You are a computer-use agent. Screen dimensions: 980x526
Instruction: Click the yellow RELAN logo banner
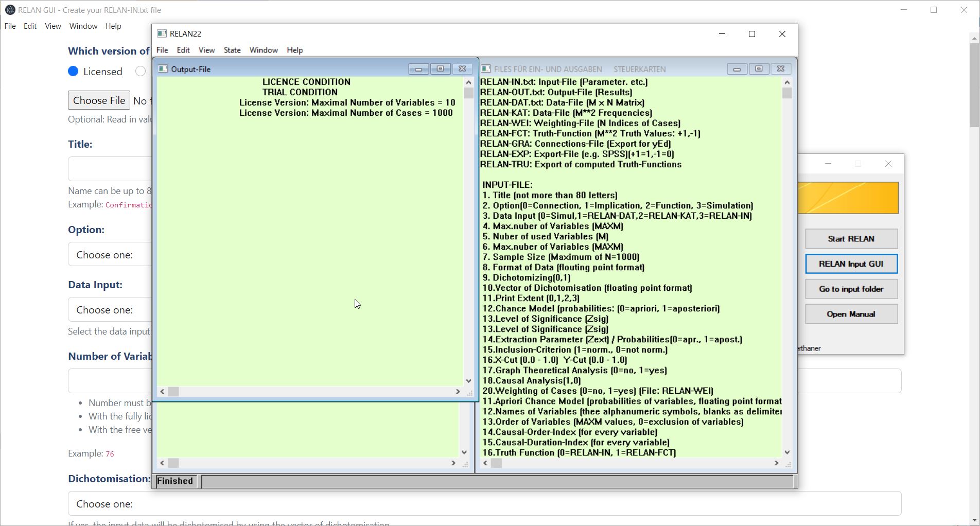[849, 198]
